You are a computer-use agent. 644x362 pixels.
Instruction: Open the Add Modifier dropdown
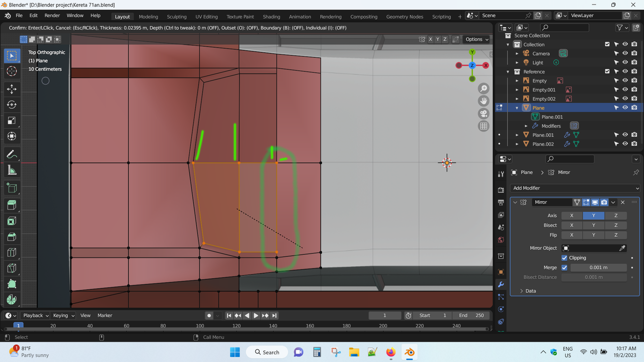click(x=575, y=188)
